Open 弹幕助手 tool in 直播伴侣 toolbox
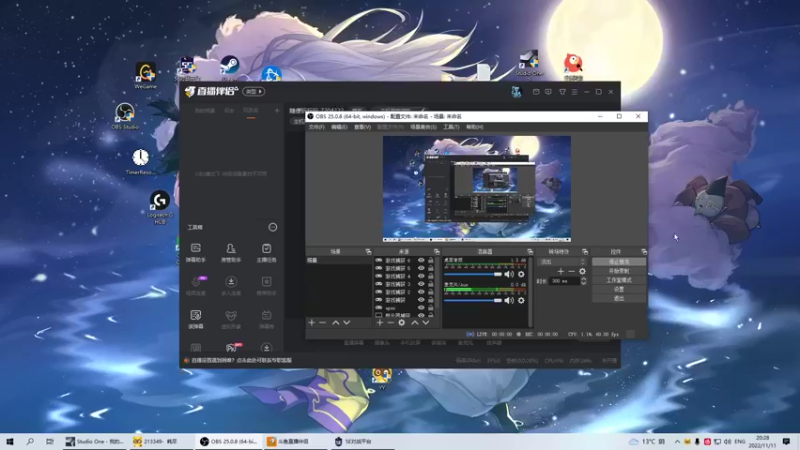 coord(195,253)
